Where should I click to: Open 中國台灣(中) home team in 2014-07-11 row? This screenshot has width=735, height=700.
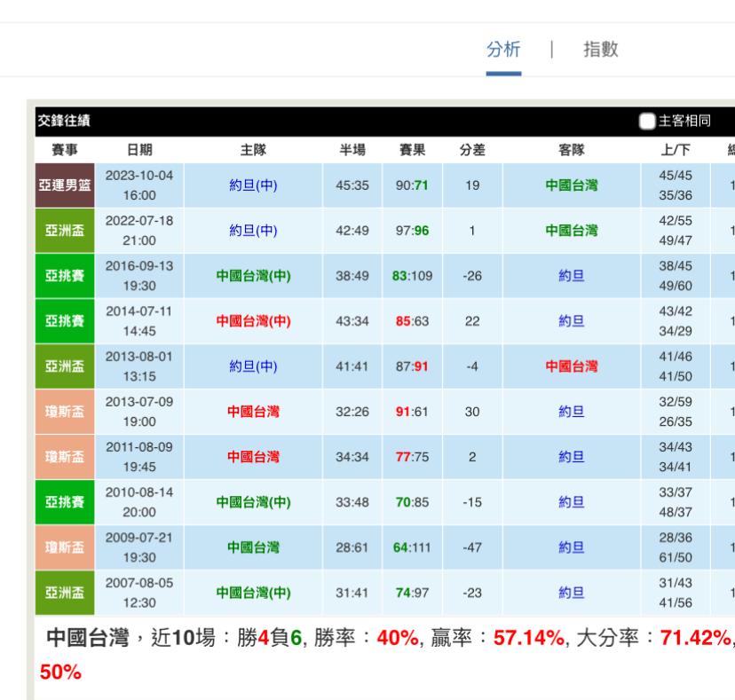(x=253, y=321)
